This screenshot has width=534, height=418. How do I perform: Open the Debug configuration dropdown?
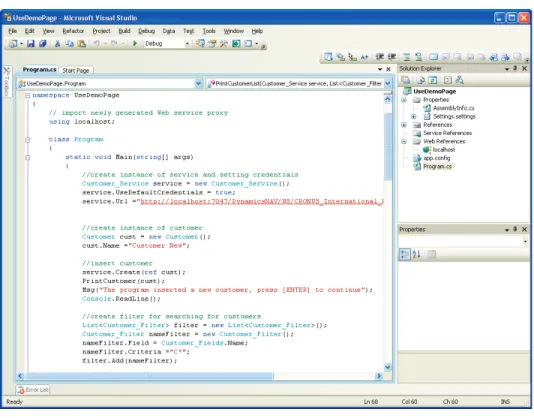[187, 44]
